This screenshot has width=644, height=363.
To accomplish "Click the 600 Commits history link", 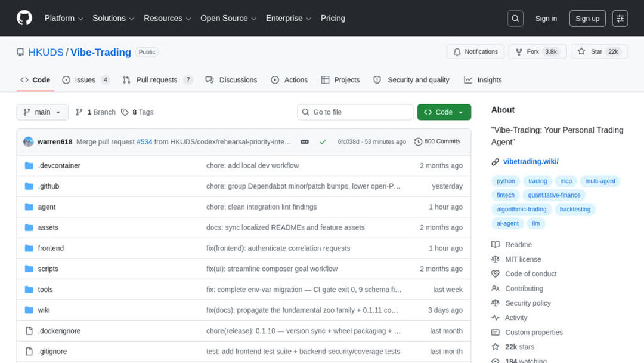I will click(437, 141).
